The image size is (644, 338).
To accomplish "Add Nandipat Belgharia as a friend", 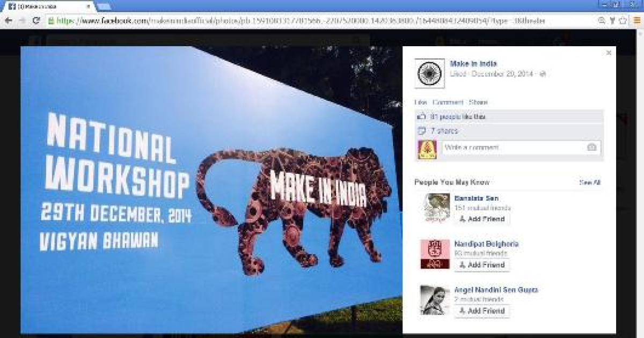I will click(482, 265).
